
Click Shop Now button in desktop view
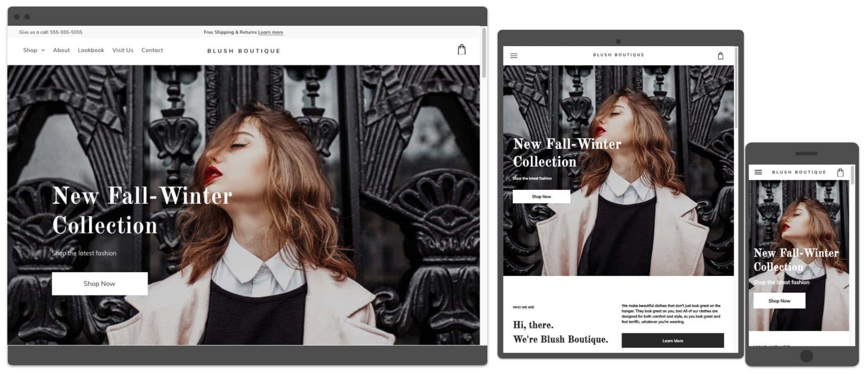click(99, 284)
